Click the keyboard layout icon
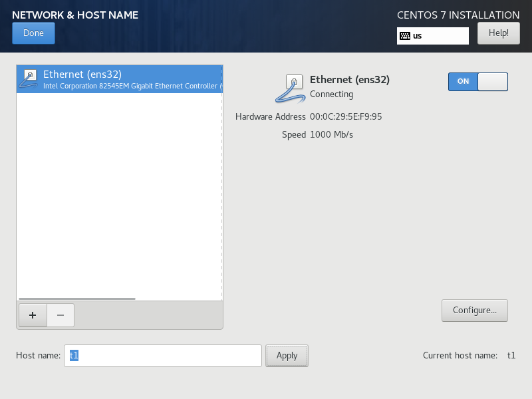Viewport: 532px width, 399px height. pos(405,36)
